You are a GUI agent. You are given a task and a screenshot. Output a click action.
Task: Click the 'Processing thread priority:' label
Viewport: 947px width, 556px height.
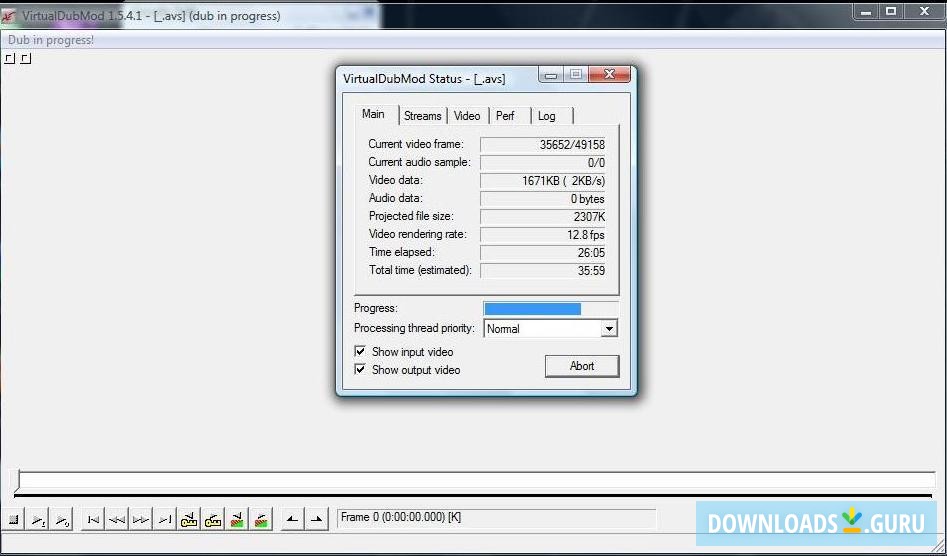coord(414,328)
